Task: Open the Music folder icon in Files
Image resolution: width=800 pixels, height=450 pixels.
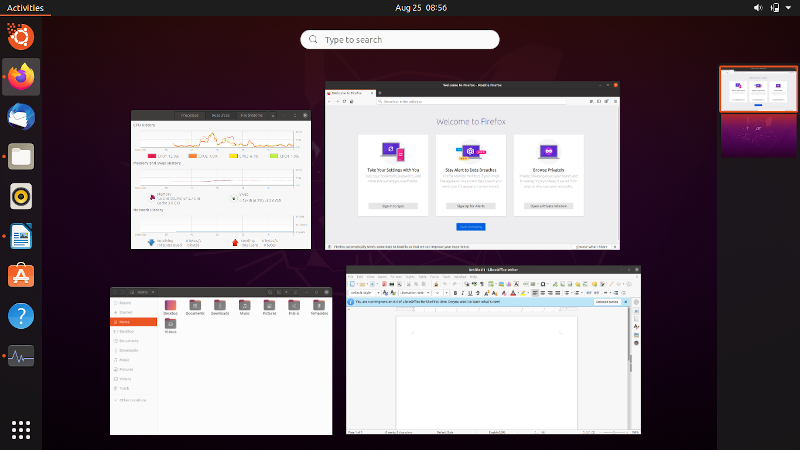Action: (245, 307)
